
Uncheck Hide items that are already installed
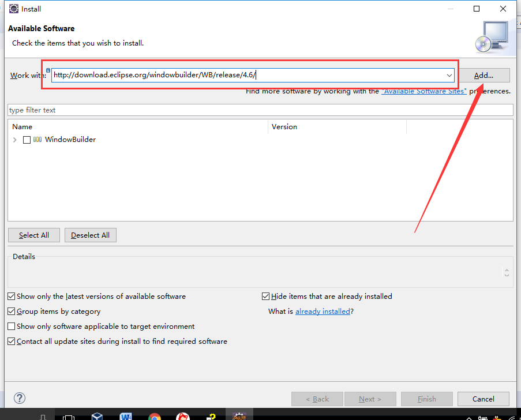pos(265,296)
